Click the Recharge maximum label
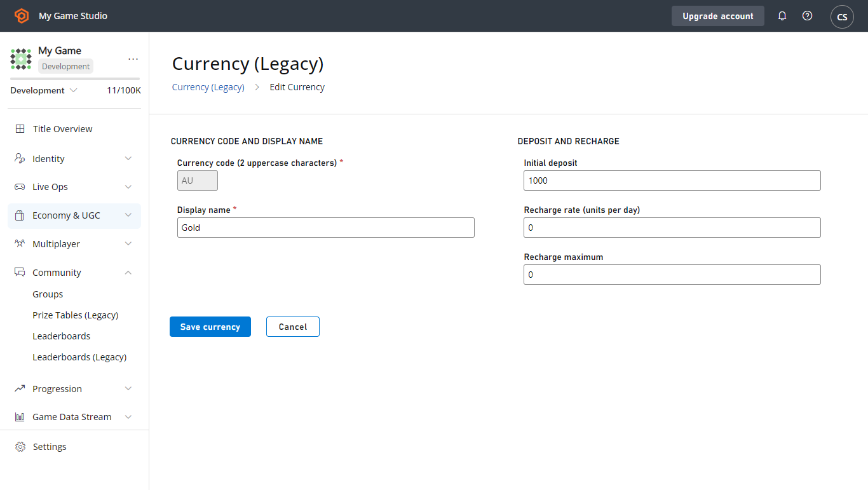Image resolution: width=868 pixels, height=490 pixels. [x=564, y=257]
